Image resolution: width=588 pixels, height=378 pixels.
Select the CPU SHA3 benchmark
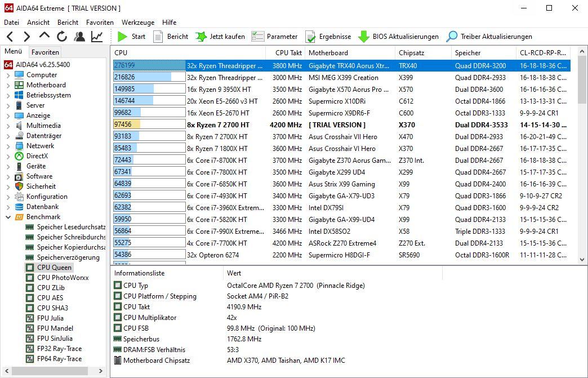tap(47, 308)
